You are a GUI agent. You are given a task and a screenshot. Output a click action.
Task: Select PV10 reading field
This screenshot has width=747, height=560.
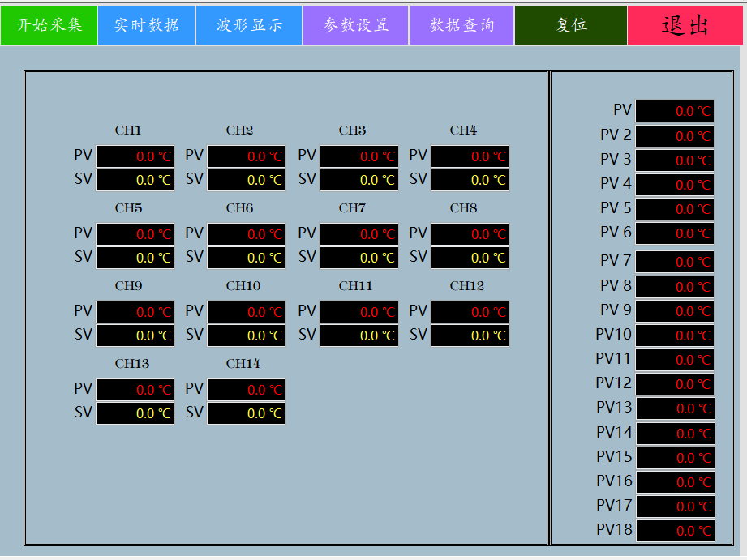coord(675,336)
